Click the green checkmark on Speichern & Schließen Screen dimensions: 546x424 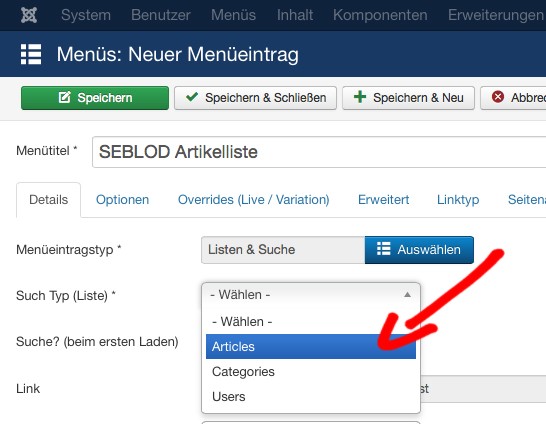click(192, 96)
